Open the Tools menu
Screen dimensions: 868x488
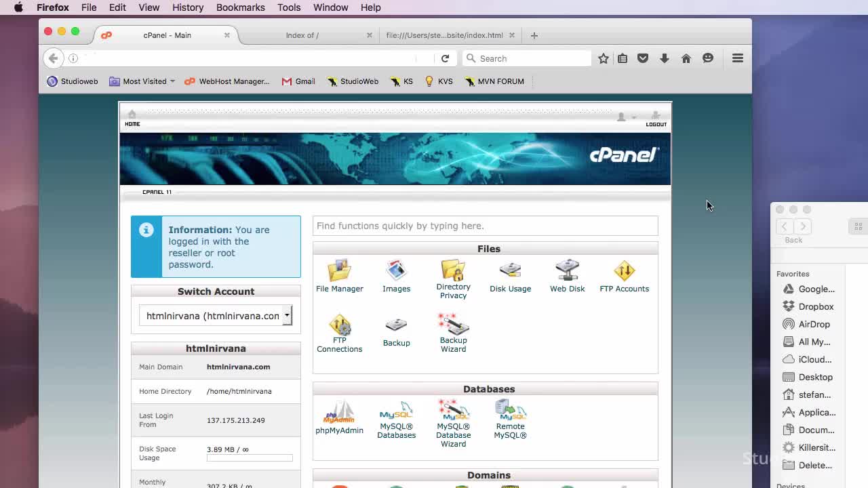(x=289, y=7)
